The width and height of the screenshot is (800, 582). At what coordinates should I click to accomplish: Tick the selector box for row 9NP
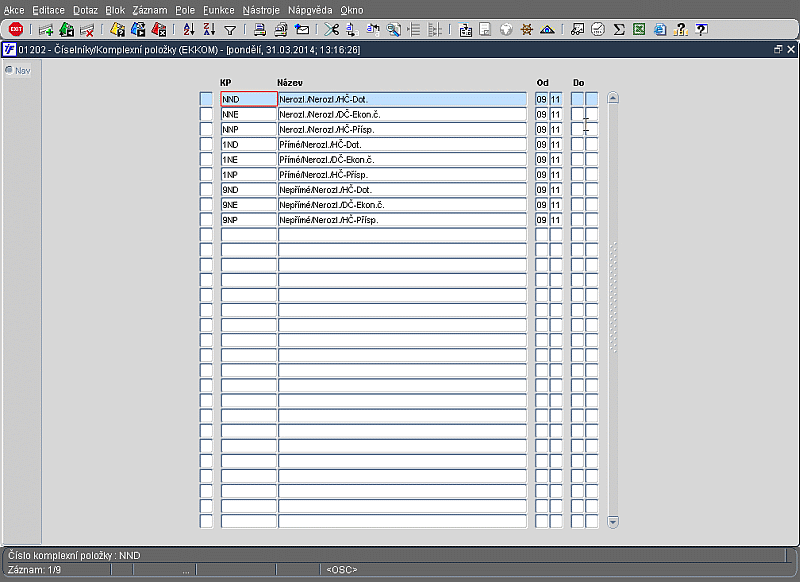click(206, 219)
